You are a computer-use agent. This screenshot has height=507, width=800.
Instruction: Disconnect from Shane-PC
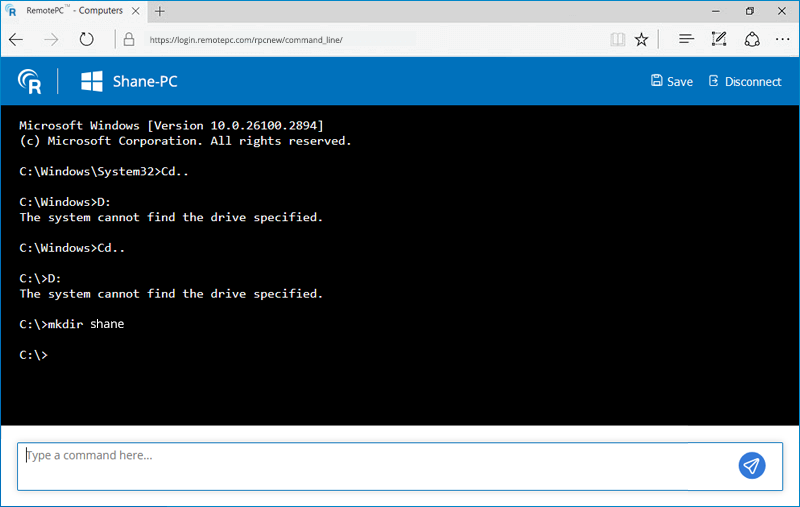click(x=744, y=82)
